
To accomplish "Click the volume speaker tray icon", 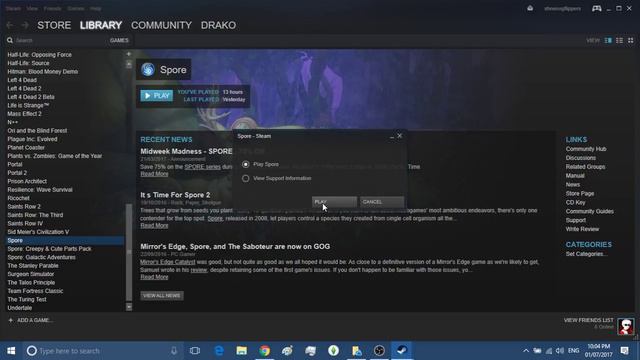I will point(560,351).
